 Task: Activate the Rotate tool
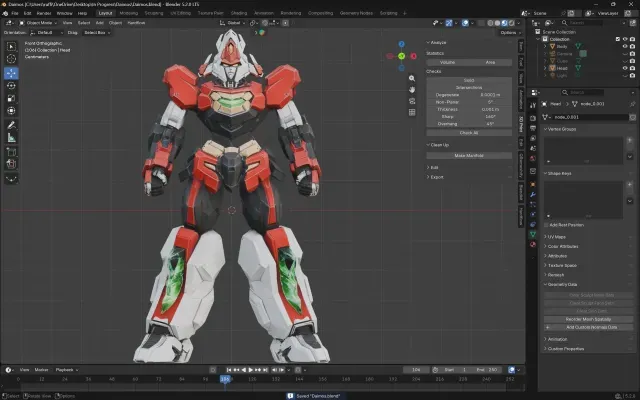[11, 86]
